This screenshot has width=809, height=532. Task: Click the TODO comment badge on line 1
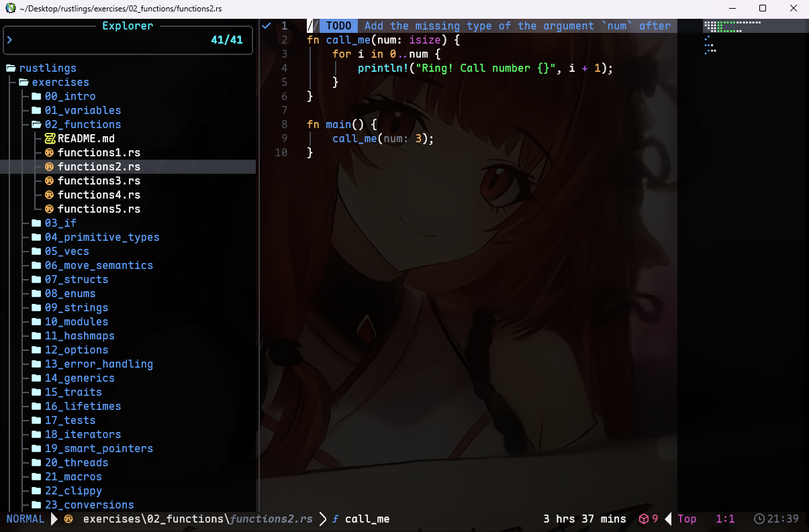pyautogui.click(x=338, y=26)
